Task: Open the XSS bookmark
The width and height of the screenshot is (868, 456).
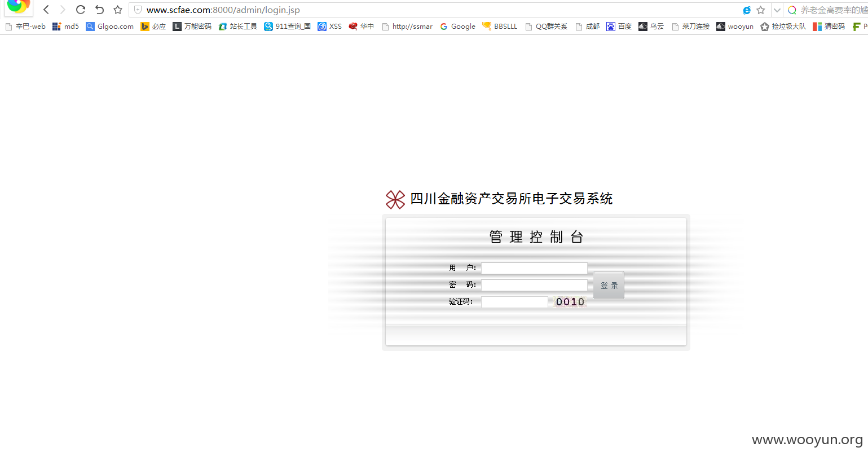Action: (330, 27)
